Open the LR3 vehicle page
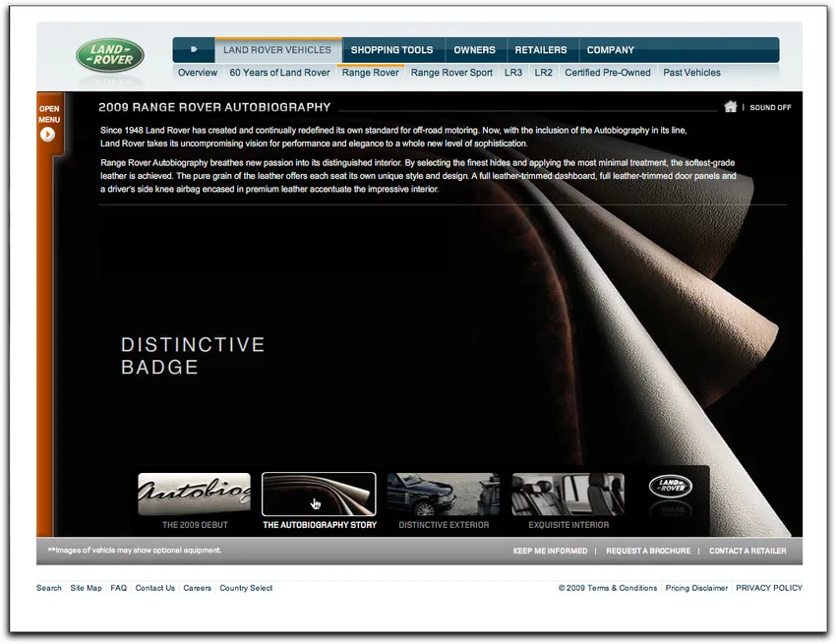Screen dimensions: 836x644 [x=512, y=73]
